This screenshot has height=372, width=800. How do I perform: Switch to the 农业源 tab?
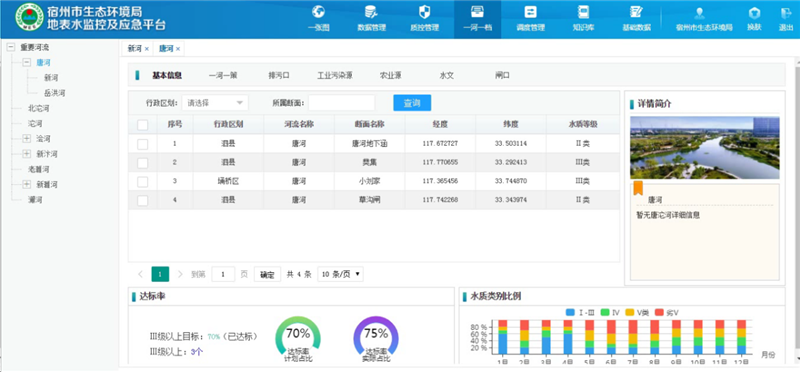click(390, 76)
